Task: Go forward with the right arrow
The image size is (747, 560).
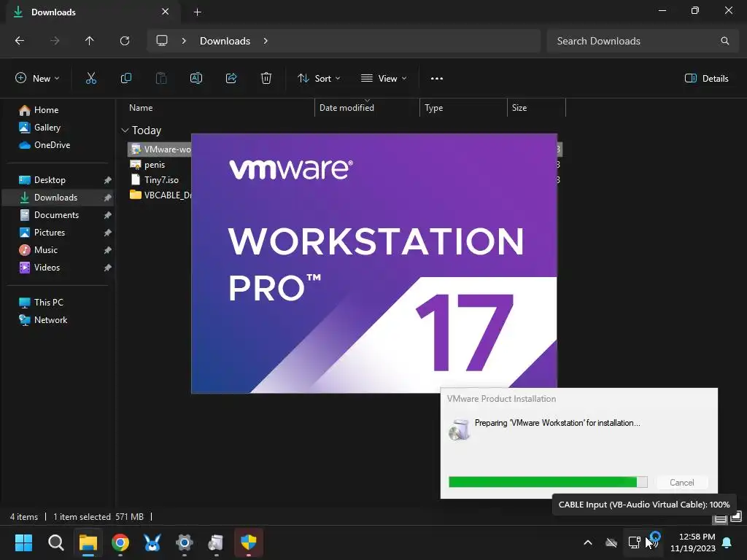Action: [55, 41]
